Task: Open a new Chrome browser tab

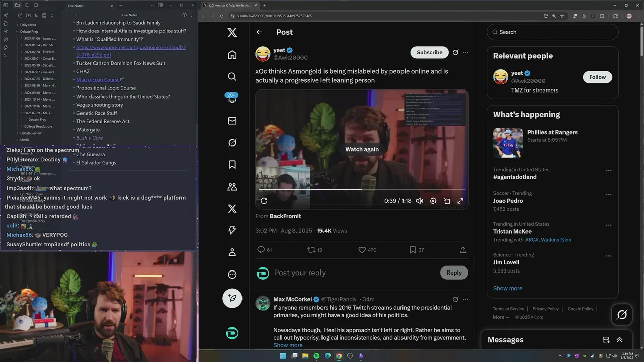Action: click(x=265, y=5)
